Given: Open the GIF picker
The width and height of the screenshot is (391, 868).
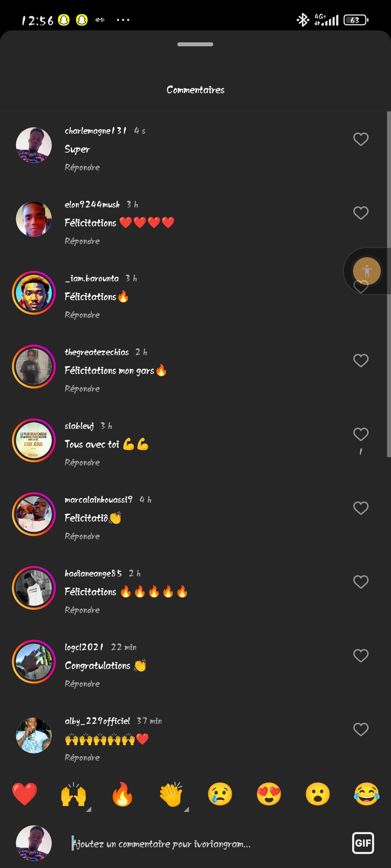Looking at the screenshot, I should tap(363, 843).
